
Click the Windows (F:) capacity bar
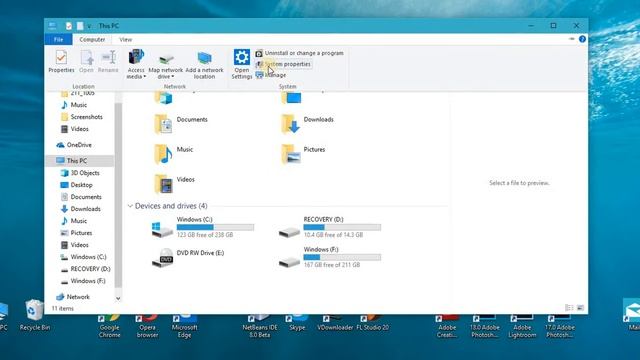coord(342,257)
